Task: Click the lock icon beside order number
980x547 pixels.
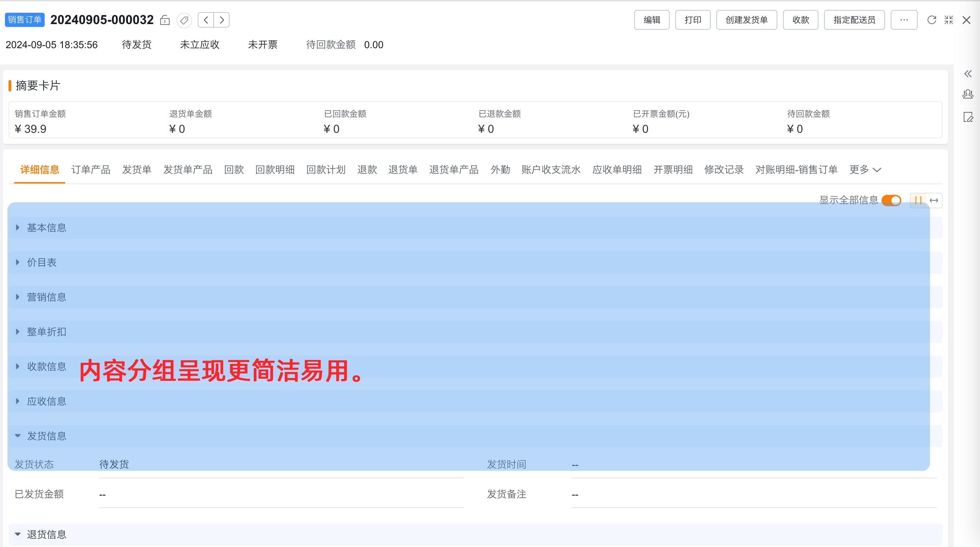Action: [165, 20]
